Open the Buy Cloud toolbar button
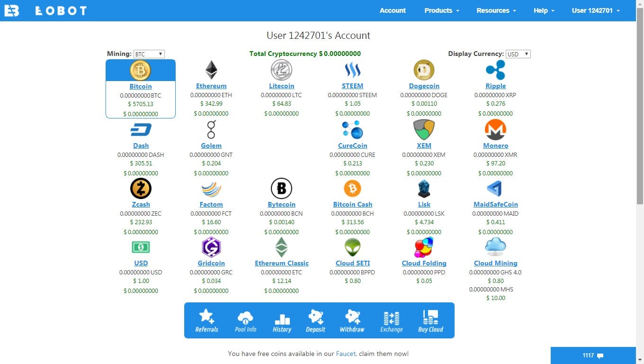 coord(430,321)
